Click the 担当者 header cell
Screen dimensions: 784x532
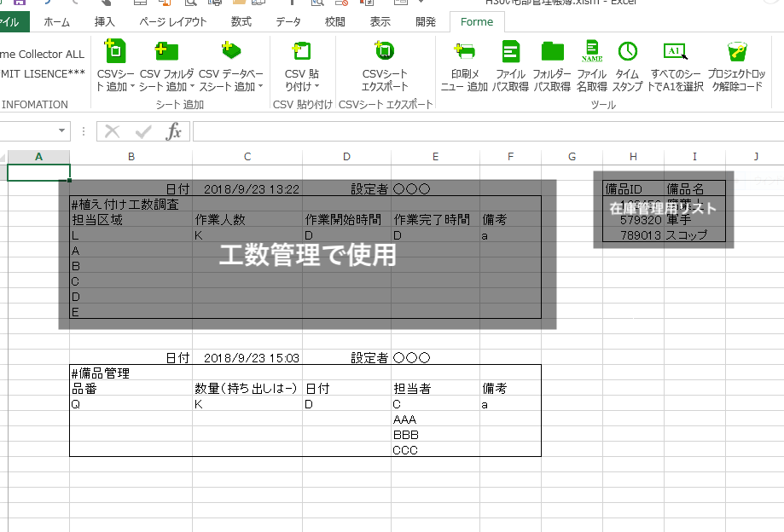435,389
